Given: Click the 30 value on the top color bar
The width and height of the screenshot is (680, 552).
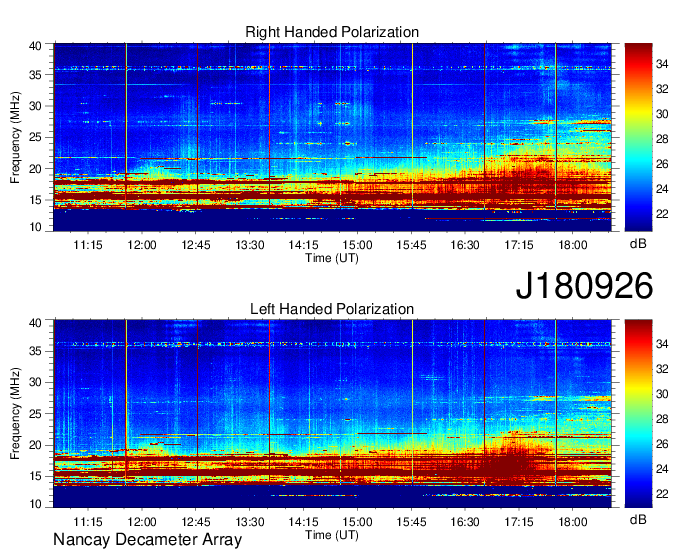Looking at the screenshot, I should (x=662, y=114).
